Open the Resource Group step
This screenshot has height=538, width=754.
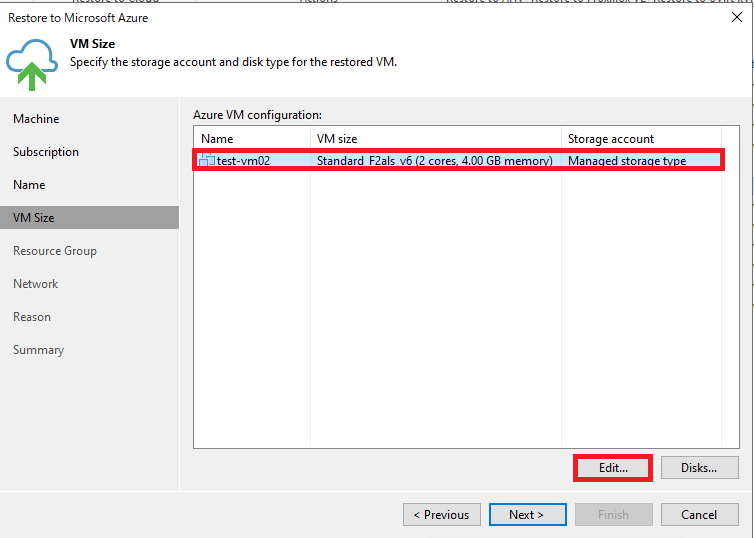pyautogui.click(x=55, y=251)
